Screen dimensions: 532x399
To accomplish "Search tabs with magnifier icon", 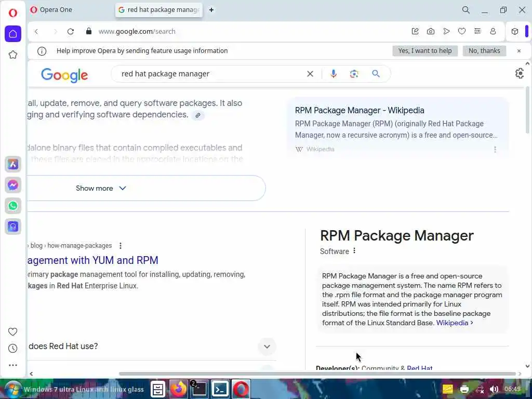I will pyautogui.click(x=466, y=10).
